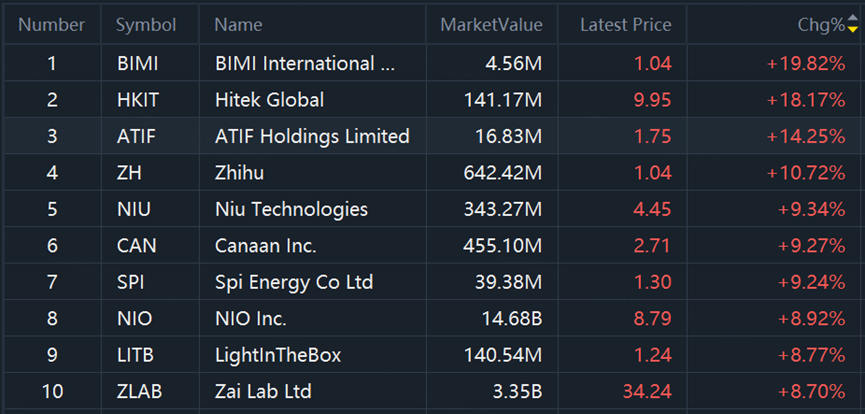
Task: Open Niu Technologies stock details
Action: click(x=291, y=210)
